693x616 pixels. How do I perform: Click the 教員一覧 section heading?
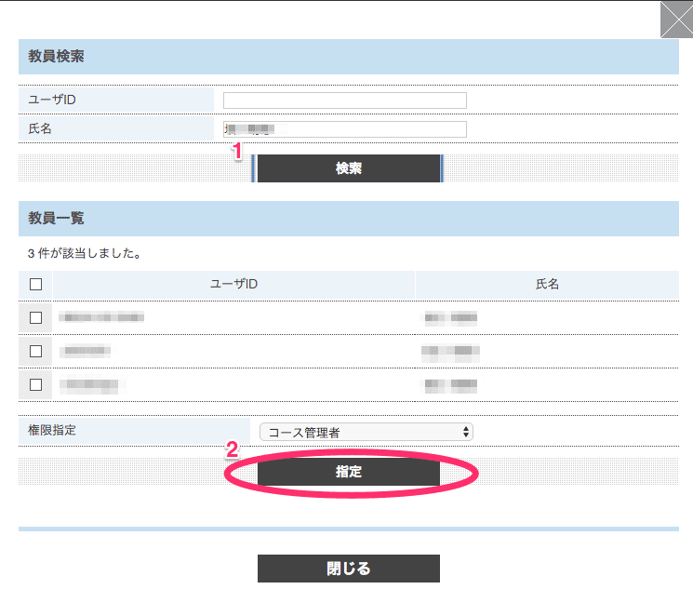point(56,218)
